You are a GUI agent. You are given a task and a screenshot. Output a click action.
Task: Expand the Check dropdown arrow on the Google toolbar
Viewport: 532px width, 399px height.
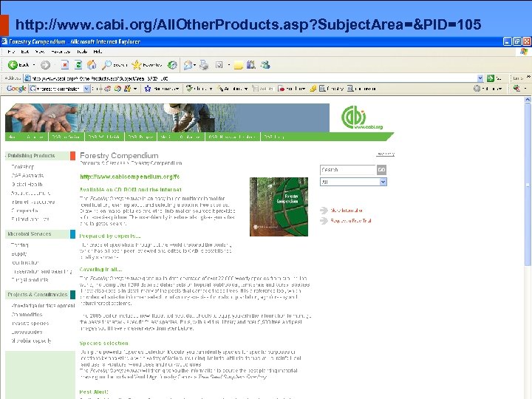(211, 89)
